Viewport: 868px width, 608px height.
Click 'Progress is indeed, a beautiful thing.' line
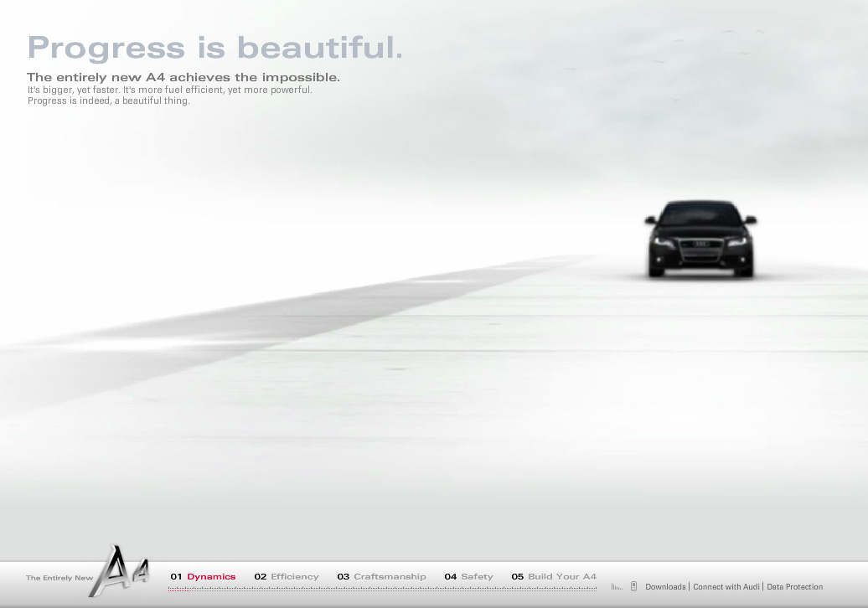click(109, 100)
